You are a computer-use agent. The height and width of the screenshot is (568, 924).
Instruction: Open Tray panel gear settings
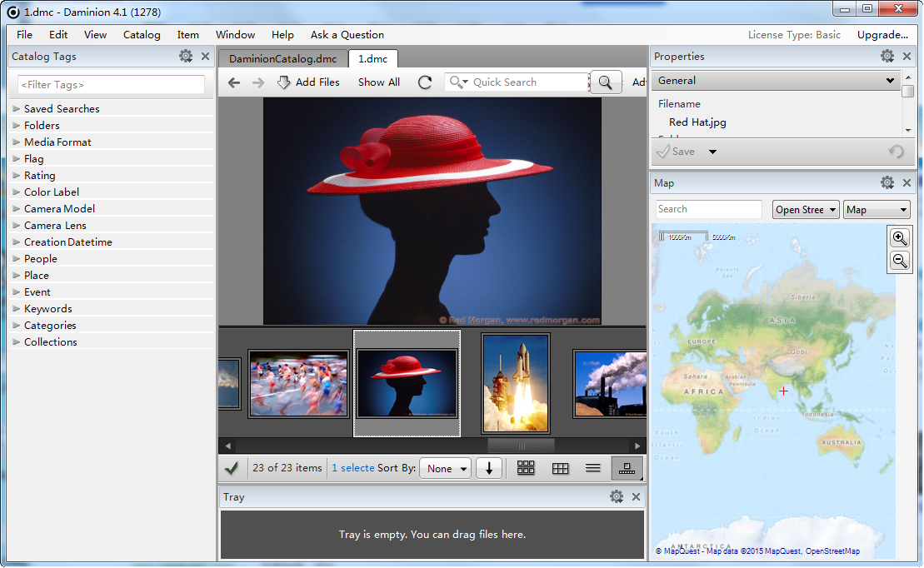pyautogui.click(x=616, y=496)
